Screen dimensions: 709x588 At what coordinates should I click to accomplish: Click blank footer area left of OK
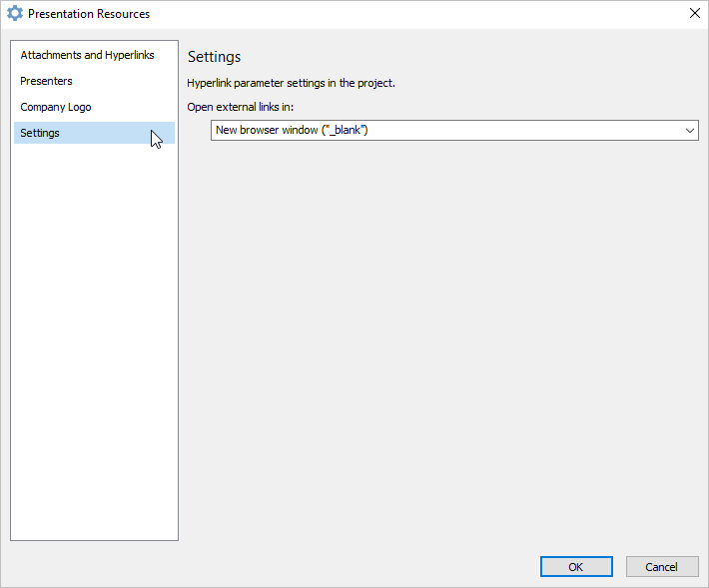pos(272,567)
